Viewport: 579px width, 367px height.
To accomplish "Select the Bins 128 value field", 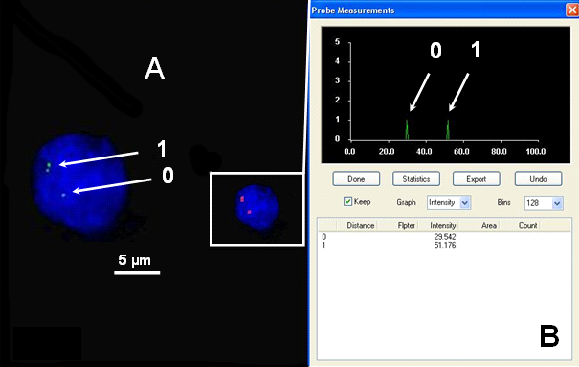I will tap(544, 203).
